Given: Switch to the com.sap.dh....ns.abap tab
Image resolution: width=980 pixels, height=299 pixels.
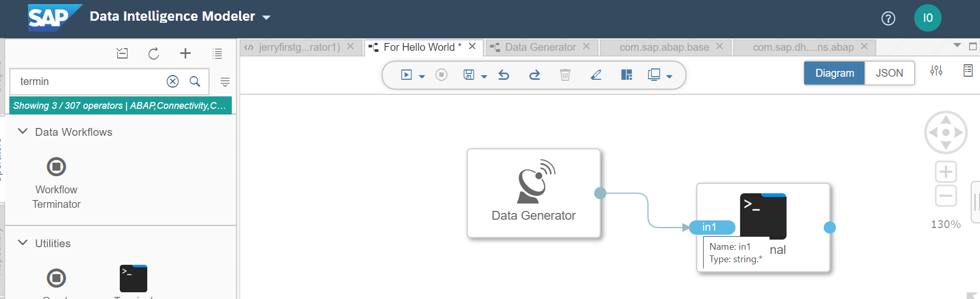Looking at the screenshot, I should click(803, 47).
